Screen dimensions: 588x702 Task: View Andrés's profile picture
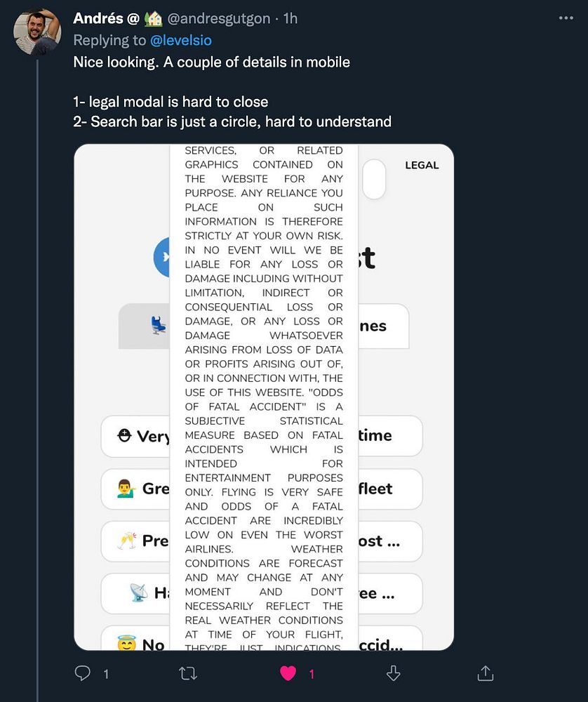point(37,32)
